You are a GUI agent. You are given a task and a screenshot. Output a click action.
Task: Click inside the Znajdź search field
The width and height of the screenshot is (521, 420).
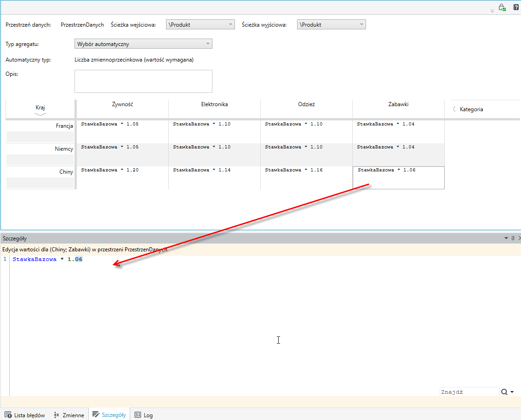point(469,392)
